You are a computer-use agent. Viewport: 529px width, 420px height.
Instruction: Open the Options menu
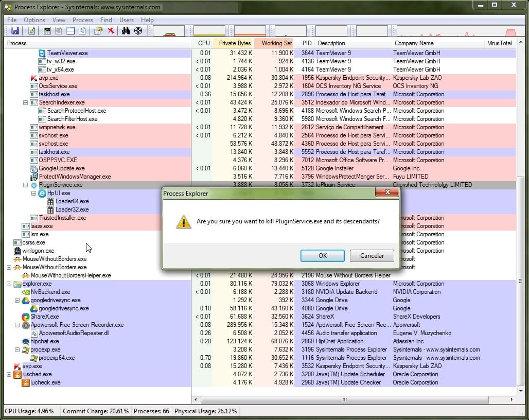(x=34, y=20)
